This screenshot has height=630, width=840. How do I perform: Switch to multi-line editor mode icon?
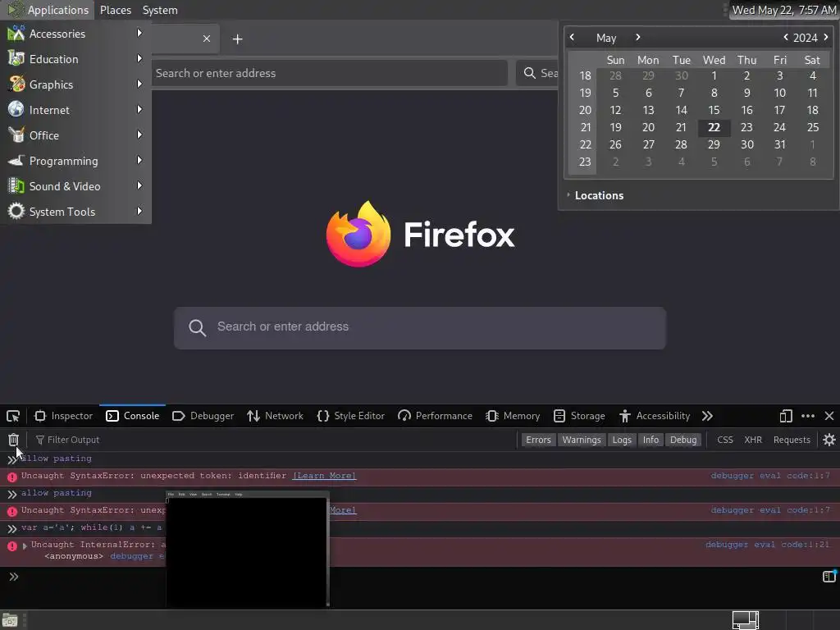click(829, 577)
